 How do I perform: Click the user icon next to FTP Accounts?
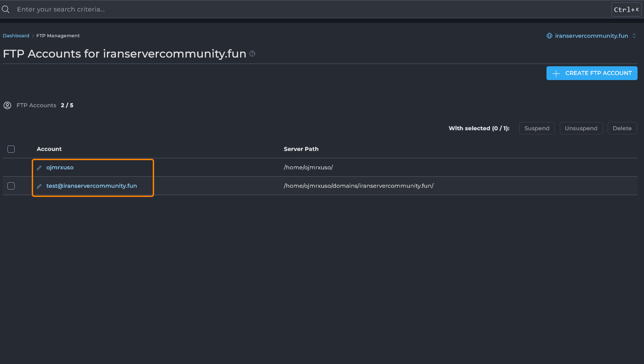pyautogui.click(x=7, y=105)
